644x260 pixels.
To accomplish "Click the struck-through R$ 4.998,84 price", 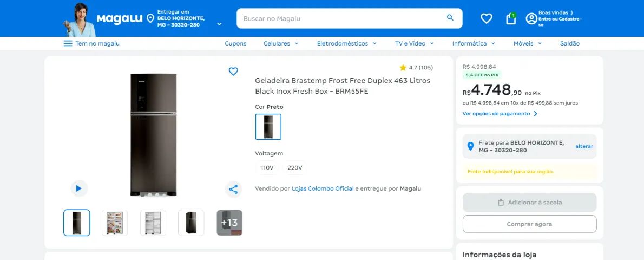I will 479,67.
